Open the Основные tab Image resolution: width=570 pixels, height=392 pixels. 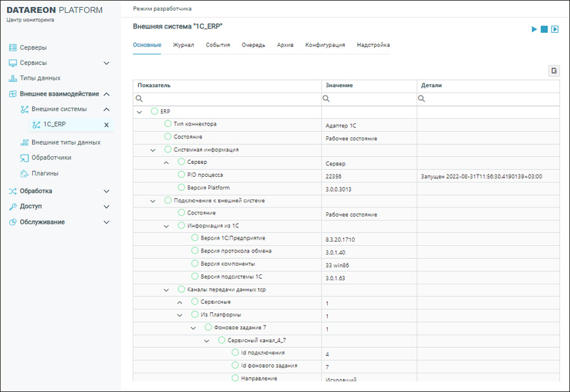[x=147, y=45]
